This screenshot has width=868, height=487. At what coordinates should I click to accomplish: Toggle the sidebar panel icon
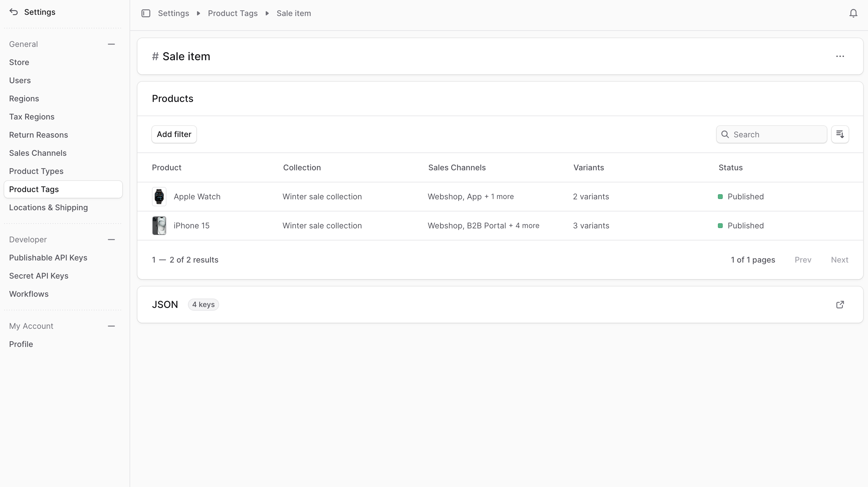[146, 14]
